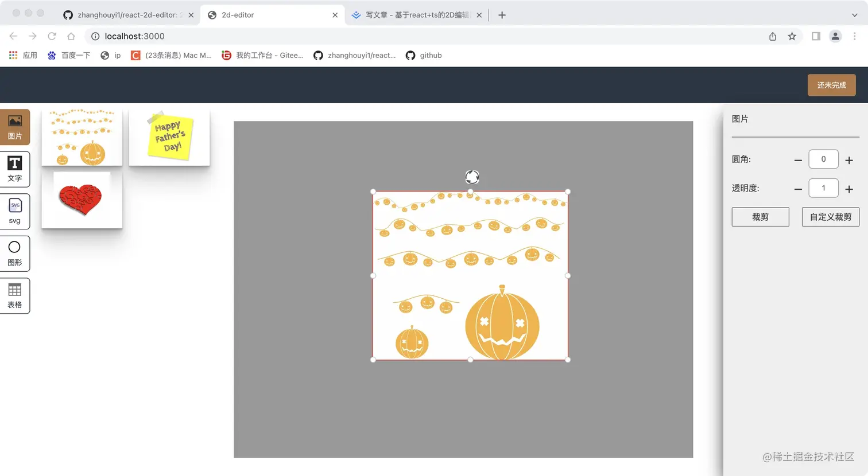Viewport: 868px width, 476px height.
Task: Click the bottom-right resize handle of the image
Action: click(568, 360)
